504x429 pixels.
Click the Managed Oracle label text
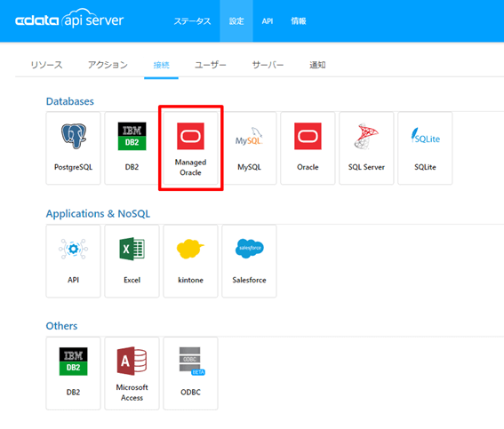click(190, 167)
